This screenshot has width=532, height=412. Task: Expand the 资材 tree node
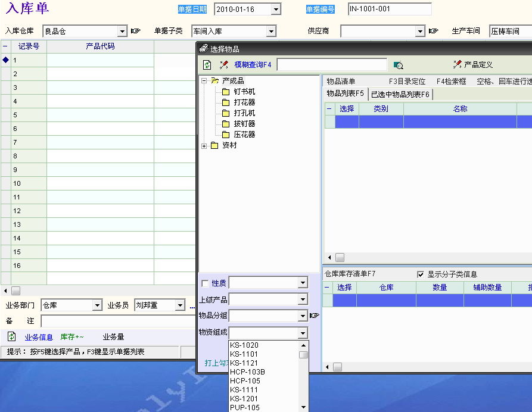[204, 146]
